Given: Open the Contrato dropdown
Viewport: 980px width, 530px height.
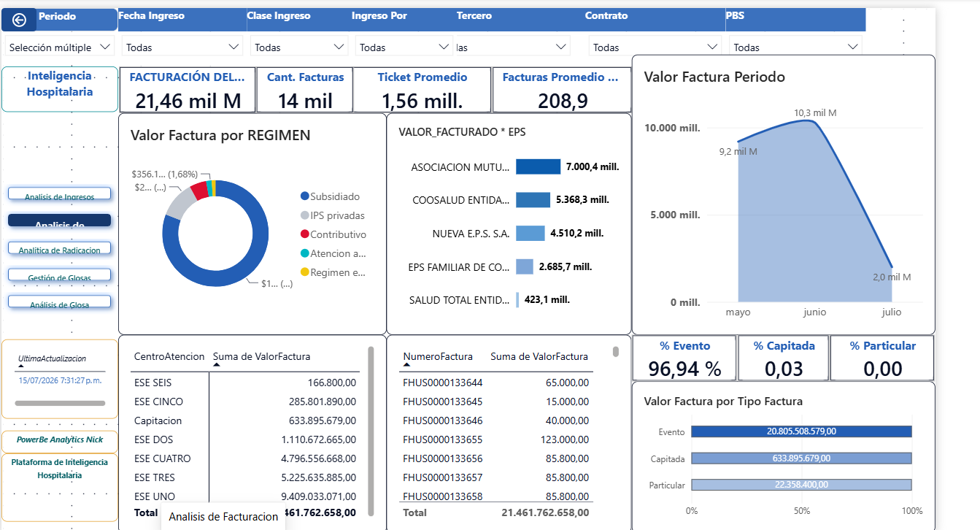Looking at the screenshot, I should pos(655,47).
